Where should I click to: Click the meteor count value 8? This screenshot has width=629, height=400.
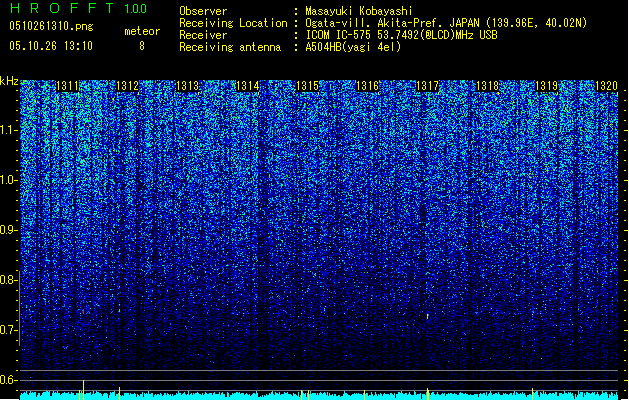pos(142,46)
